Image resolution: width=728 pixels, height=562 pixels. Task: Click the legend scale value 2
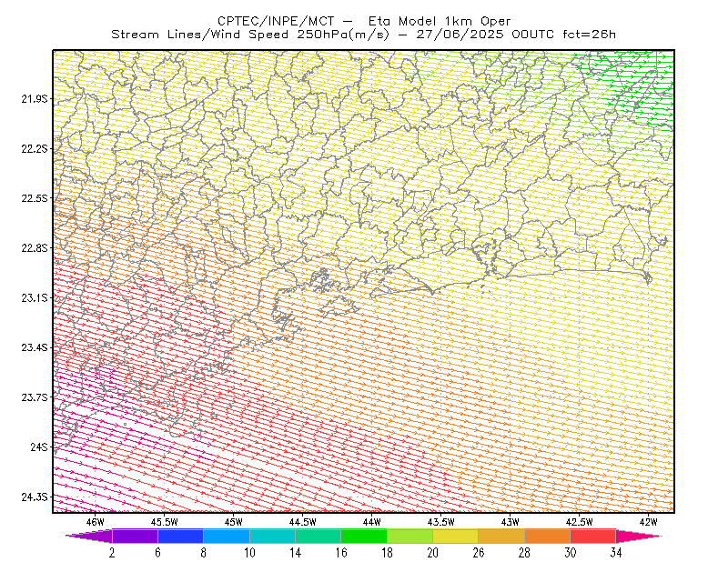112,553
